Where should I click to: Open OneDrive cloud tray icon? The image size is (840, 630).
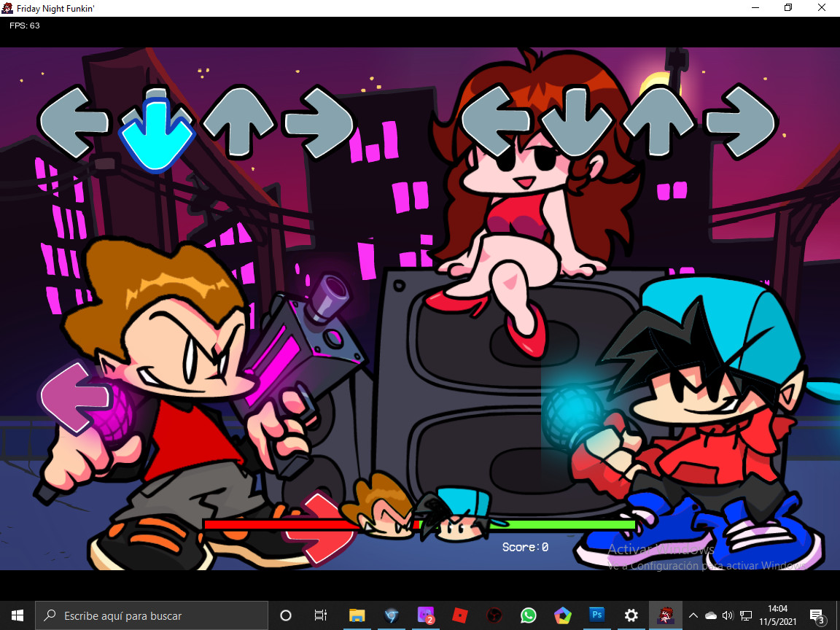pos(710,615)
